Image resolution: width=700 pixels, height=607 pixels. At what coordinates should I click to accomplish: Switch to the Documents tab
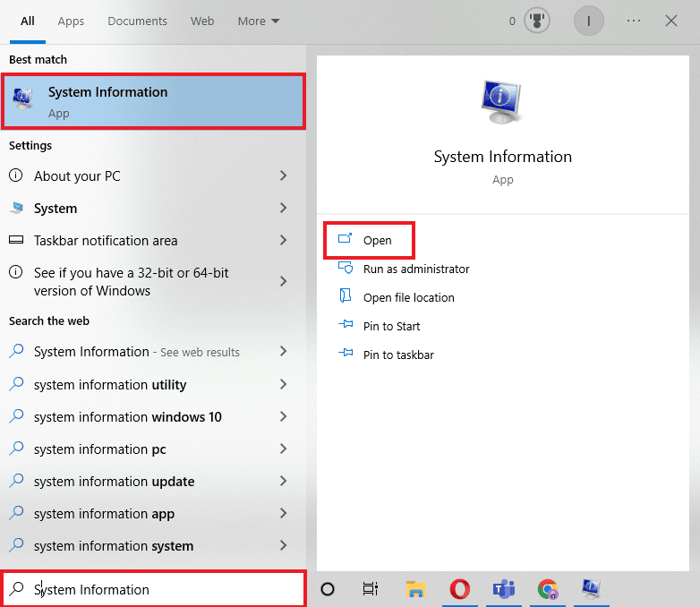point(137,21)
